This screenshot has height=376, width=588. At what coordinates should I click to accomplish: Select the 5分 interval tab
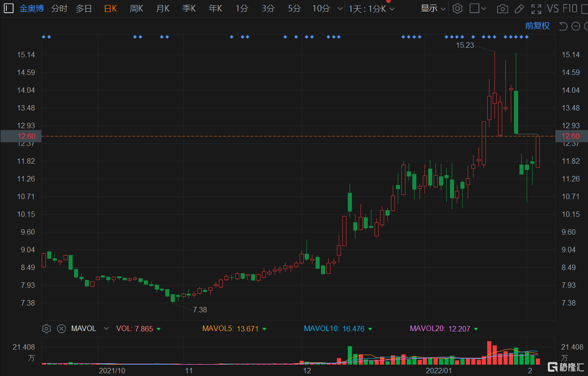click(295, 8)
